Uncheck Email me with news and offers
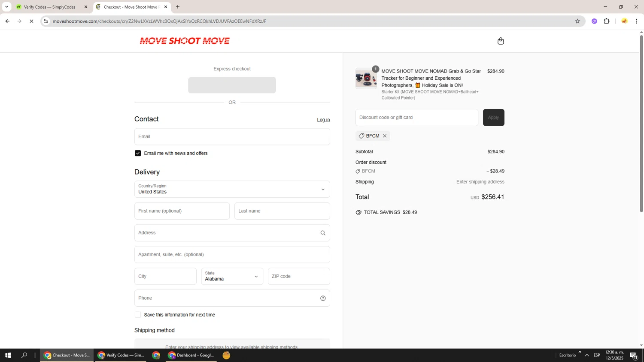644x362 pixels. click(x=138, y=153)
